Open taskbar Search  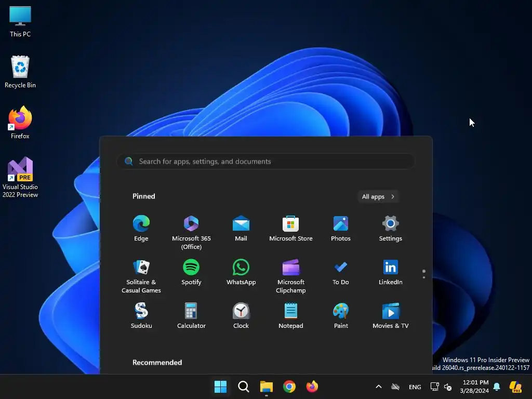pos(243,387)
